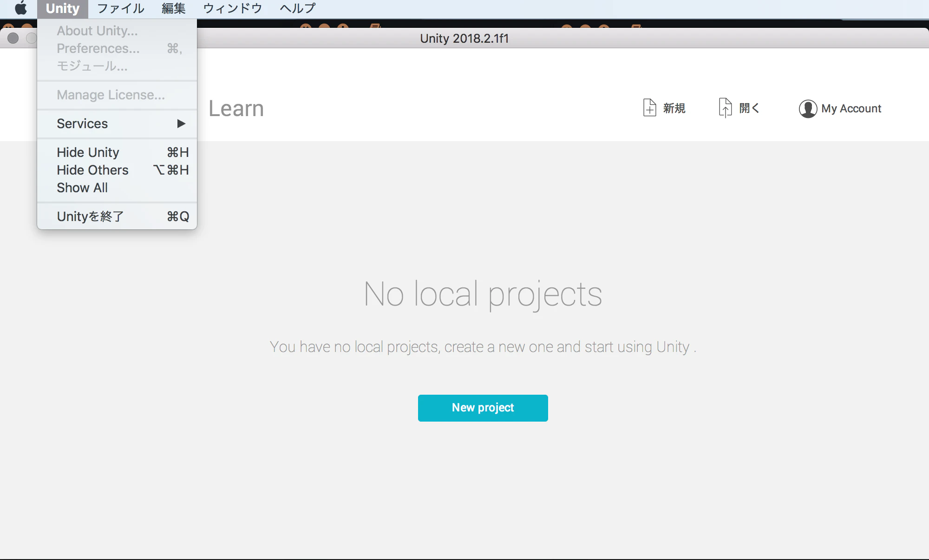Screen dimensions: 929x560
Task: Click the 開く label
Action: [749, 108]
